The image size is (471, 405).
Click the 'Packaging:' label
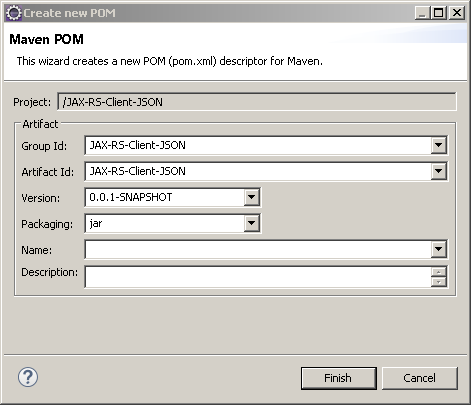pyautogui.click(x=47, y=224)
